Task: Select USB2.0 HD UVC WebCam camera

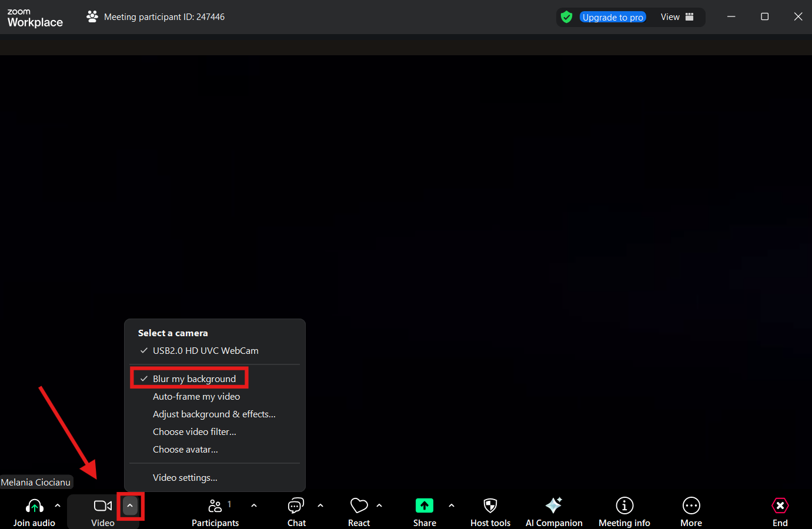Action: click(x=205, y=351)
